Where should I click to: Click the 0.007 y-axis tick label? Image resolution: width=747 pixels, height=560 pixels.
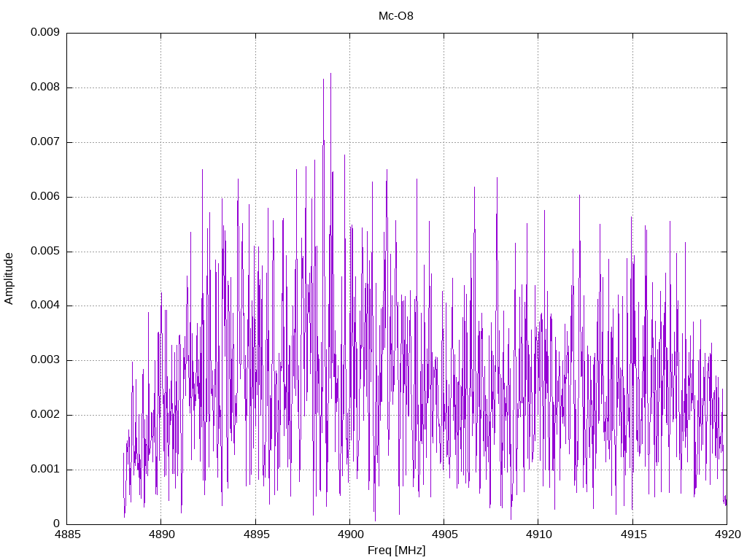(x=45, y=142)
